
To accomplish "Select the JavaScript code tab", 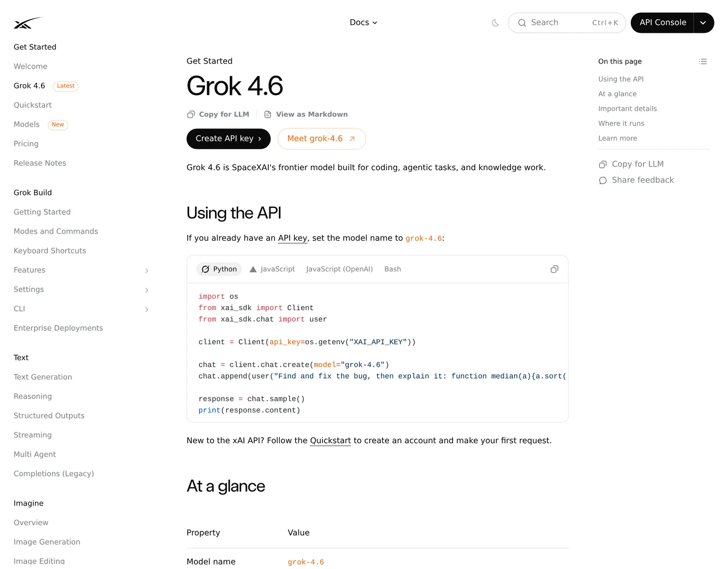I will click(272, 269).
